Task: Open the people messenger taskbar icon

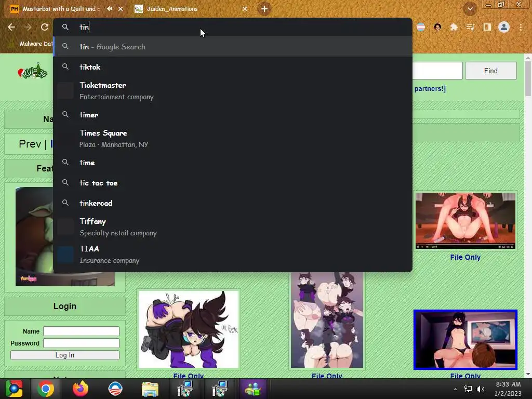Action: coord(253,389)
